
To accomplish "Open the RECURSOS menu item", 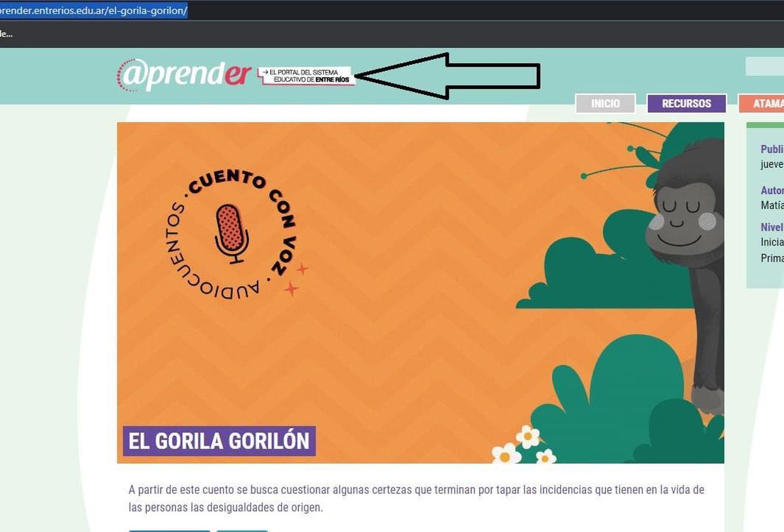I will pos(686,103).
